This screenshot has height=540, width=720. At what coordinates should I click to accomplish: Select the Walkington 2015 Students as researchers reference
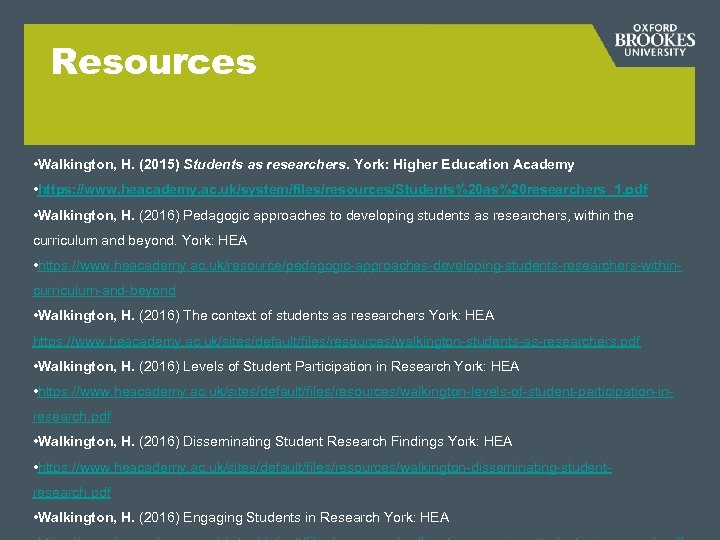pos(304,164)
